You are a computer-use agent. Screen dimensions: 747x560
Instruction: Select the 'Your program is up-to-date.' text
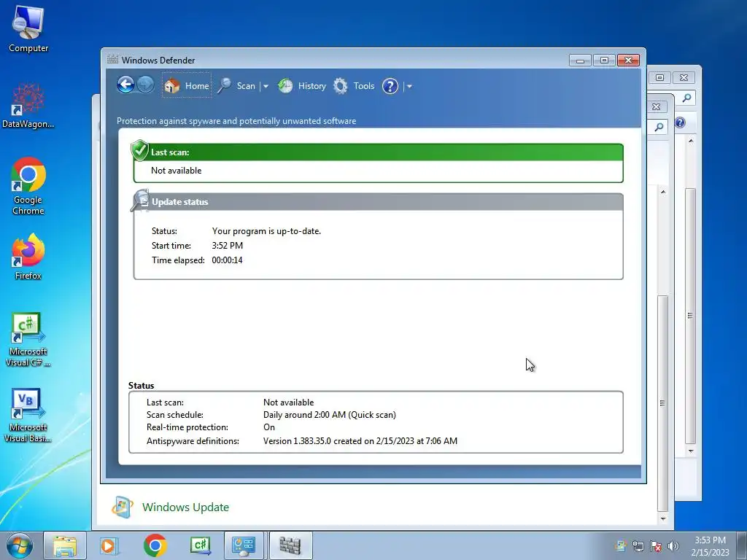[266, 231]
